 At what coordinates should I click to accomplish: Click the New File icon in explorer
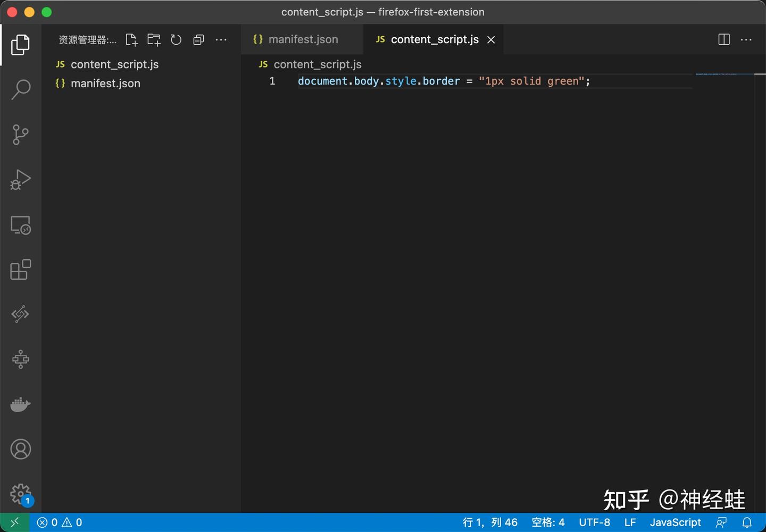[x=131, y=40]
